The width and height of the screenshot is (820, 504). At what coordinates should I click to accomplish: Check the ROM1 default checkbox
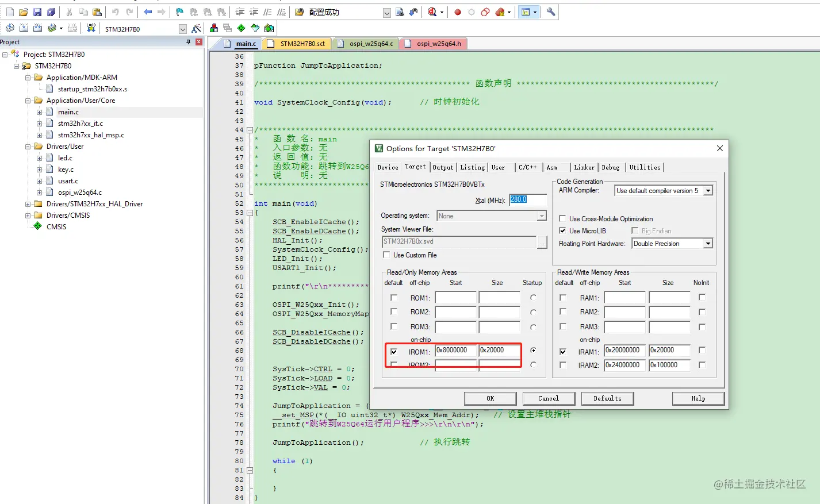(394, 298)
